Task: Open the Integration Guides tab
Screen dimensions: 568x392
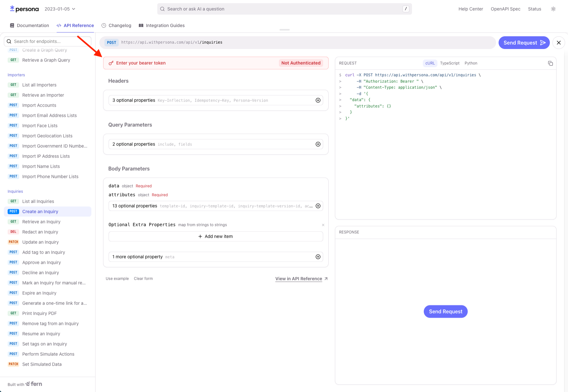Action: (162, 25)
